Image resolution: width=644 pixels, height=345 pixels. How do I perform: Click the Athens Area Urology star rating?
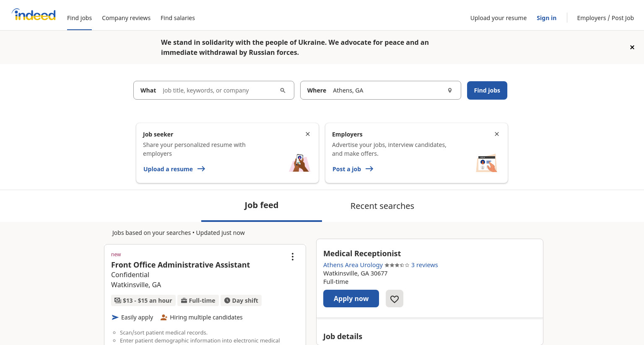click(x=397, y=265)
